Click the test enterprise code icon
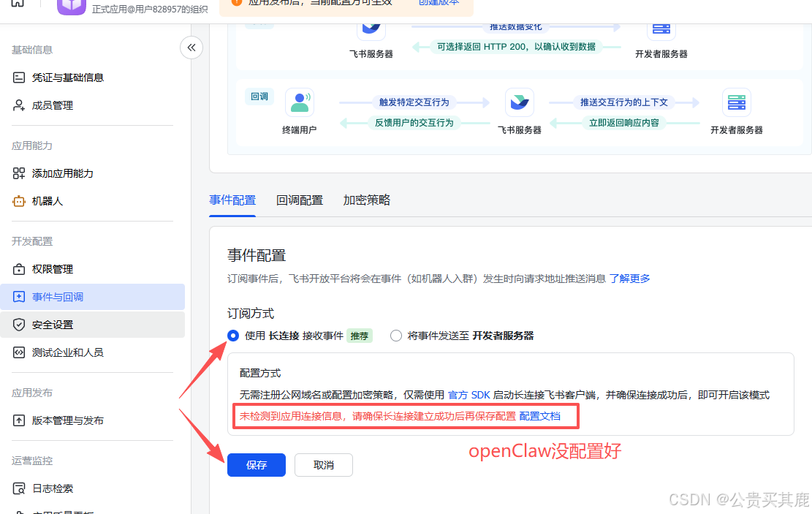The width and height of the screenshot is (812, 514). click(19, 353)
